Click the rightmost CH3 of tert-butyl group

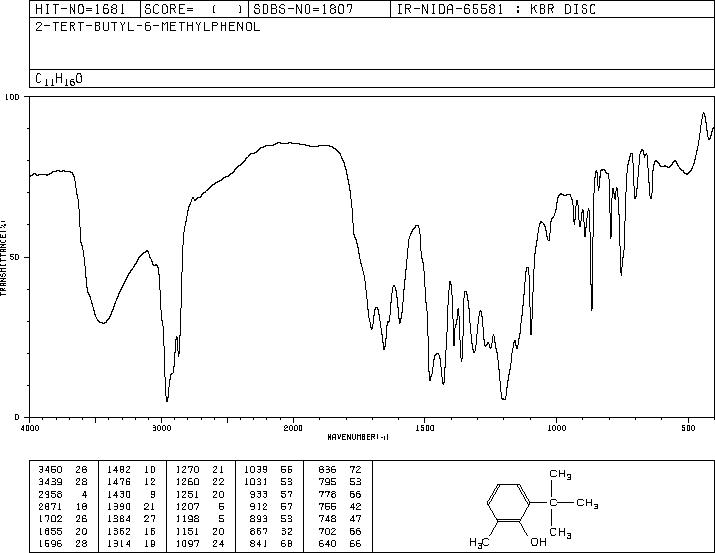587,503
